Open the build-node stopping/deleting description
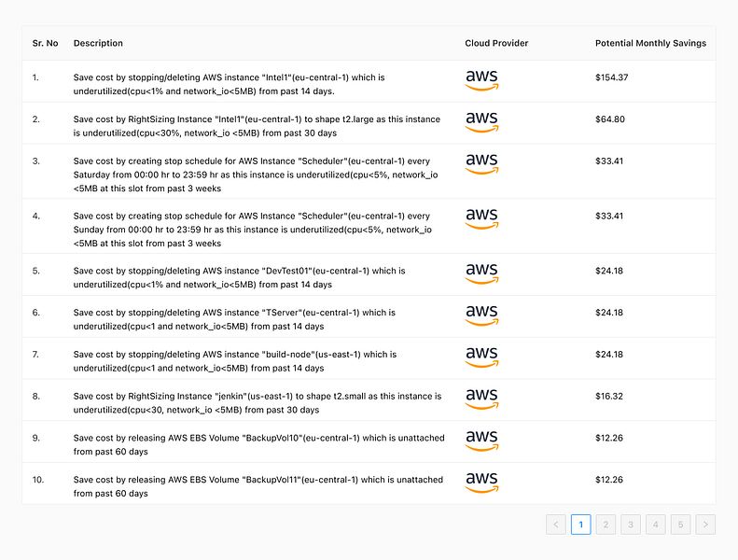738x560 pixels. click(235, 362)
